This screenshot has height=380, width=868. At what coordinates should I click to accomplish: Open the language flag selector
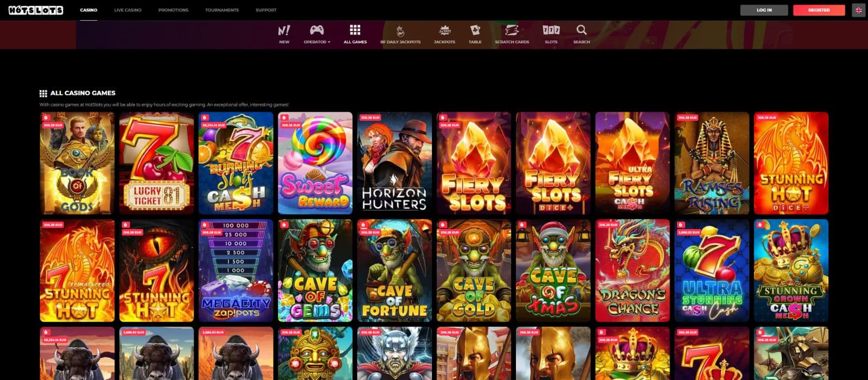[x=858, y=10]
